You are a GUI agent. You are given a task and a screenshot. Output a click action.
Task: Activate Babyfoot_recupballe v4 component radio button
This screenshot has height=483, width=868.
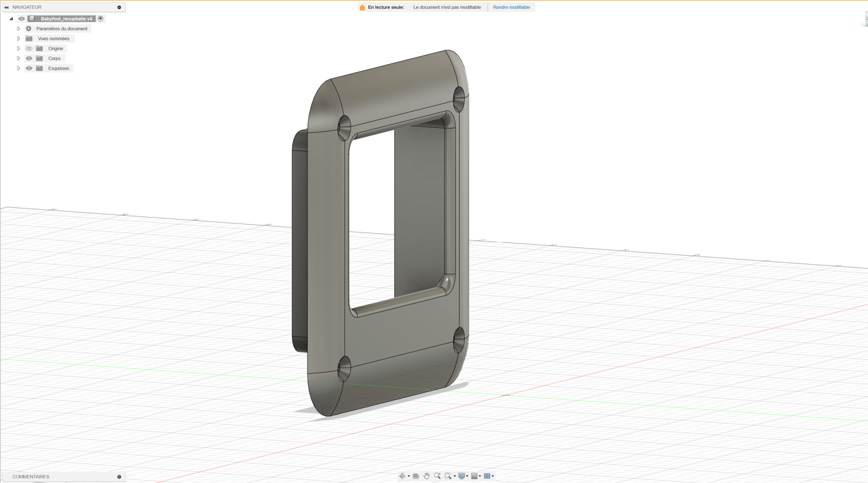(101, 19)
